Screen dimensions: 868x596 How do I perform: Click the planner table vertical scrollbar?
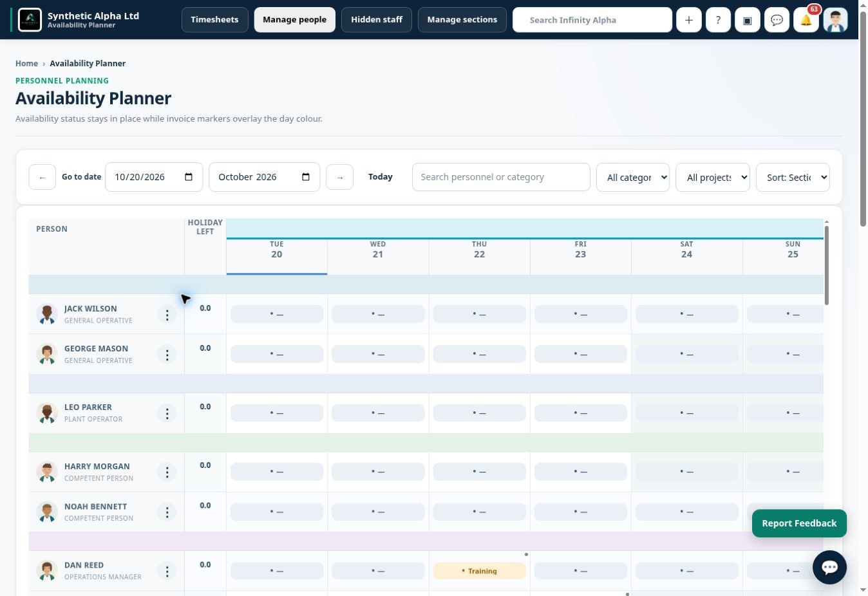[x=827, y=264]
